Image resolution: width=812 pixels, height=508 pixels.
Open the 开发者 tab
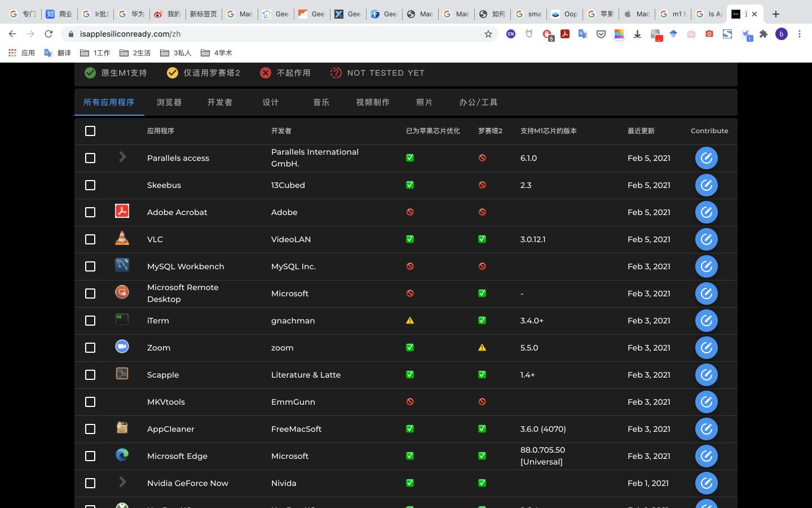[219, 102]
